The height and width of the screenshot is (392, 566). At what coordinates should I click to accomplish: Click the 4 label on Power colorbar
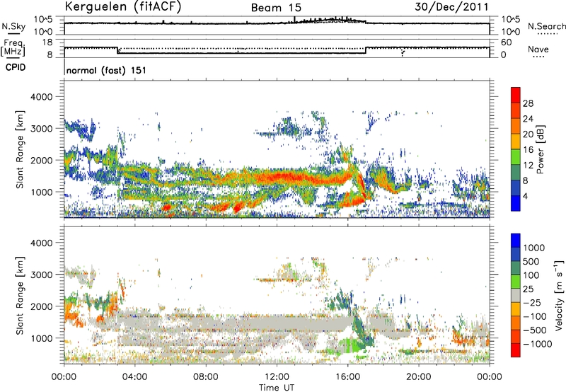click(526, 196)
